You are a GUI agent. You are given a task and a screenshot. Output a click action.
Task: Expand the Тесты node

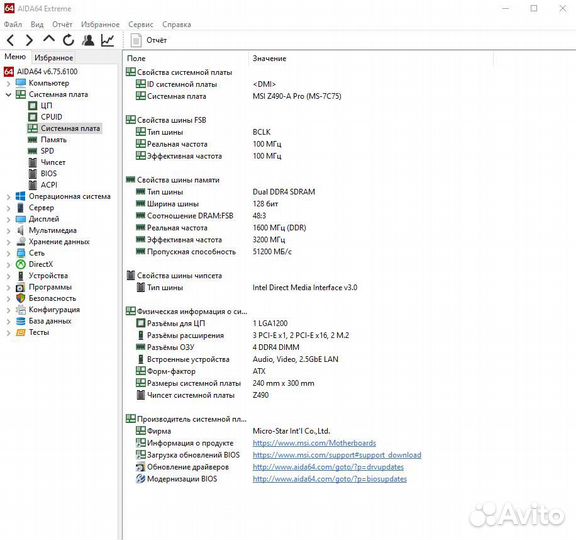[8, 333]
